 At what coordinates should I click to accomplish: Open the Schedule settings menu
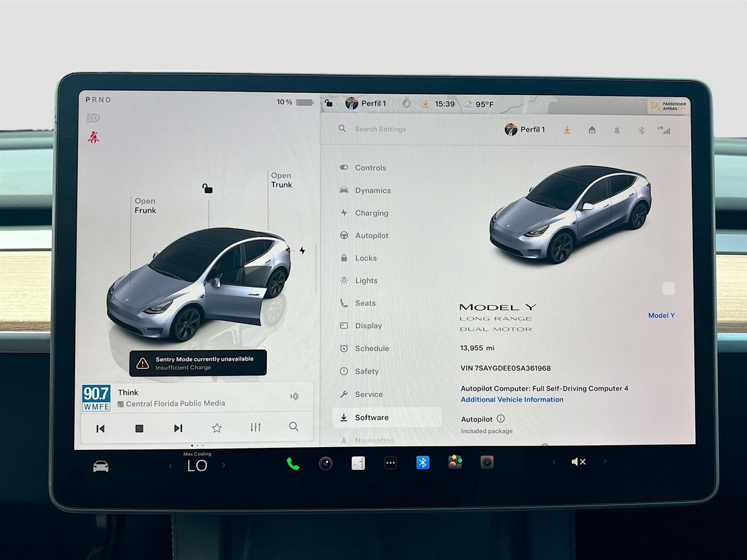click(x=364, y=349)
